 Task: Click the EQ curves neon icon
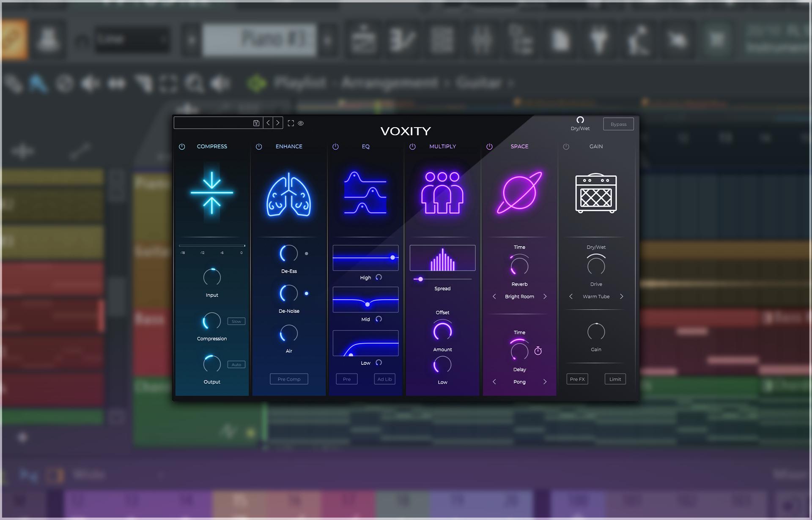[x=365, y=192]
